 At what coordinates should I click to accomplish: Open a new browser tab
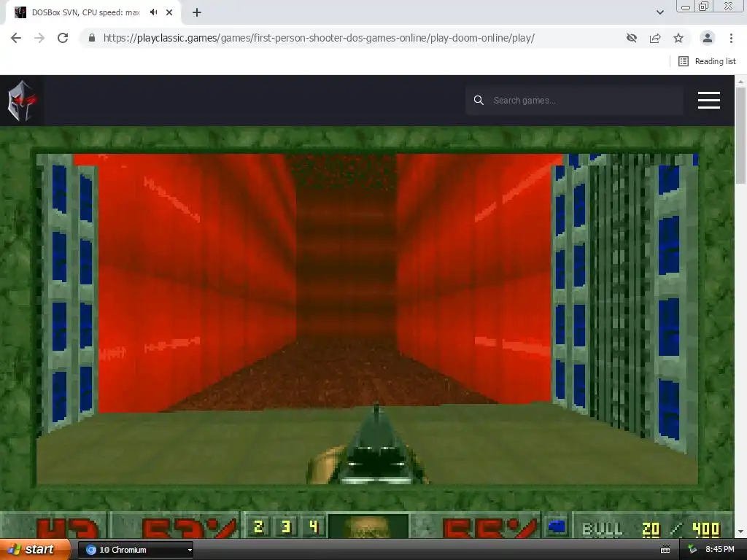197,12
